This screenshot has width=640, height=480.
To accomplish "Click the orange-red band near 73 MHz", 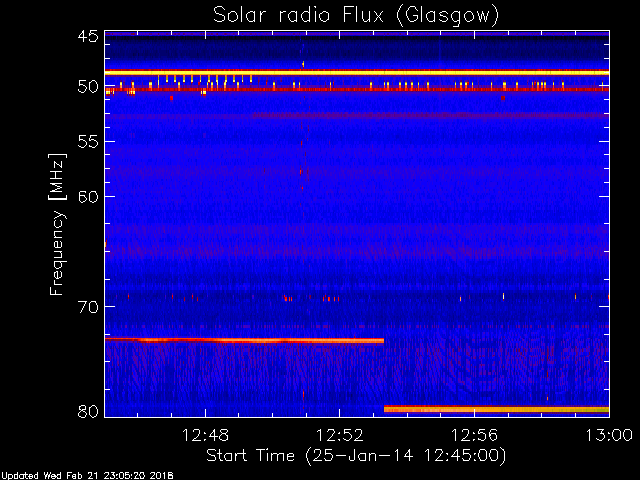I will [x=244, y=340].
